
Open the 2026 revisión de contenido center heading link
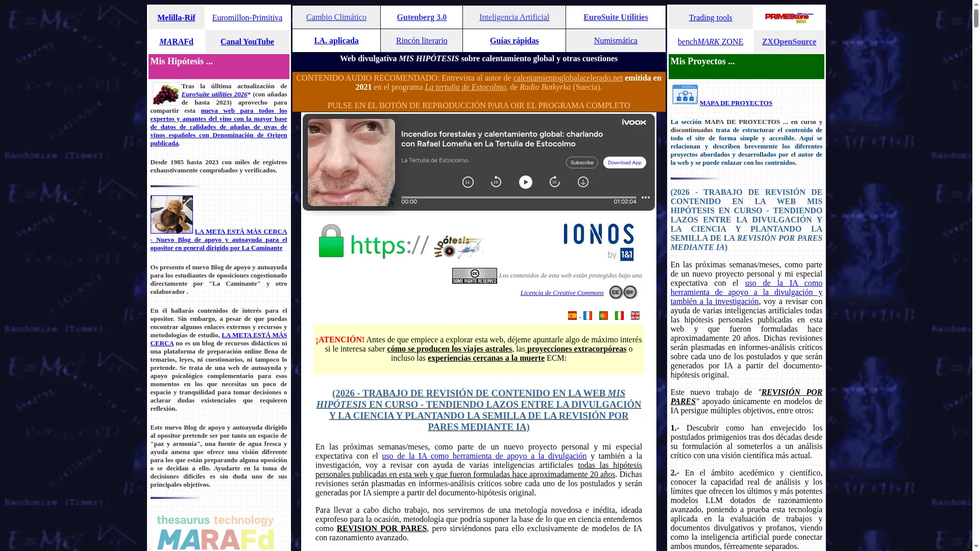point(479,410)
